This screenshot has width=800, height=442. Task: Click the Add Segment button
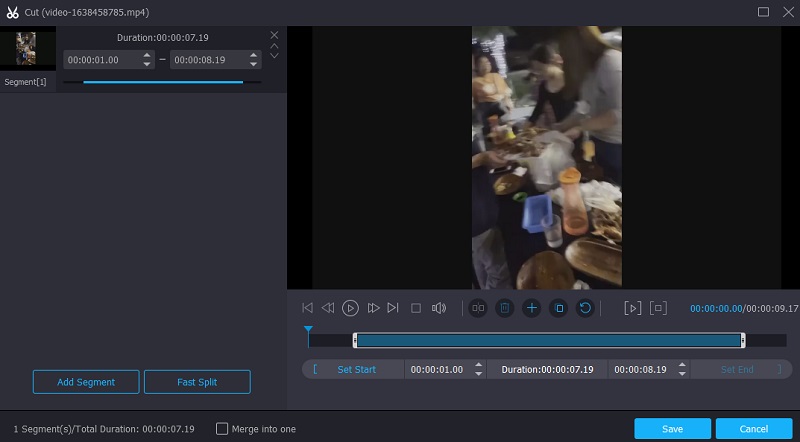click(86, 382)
